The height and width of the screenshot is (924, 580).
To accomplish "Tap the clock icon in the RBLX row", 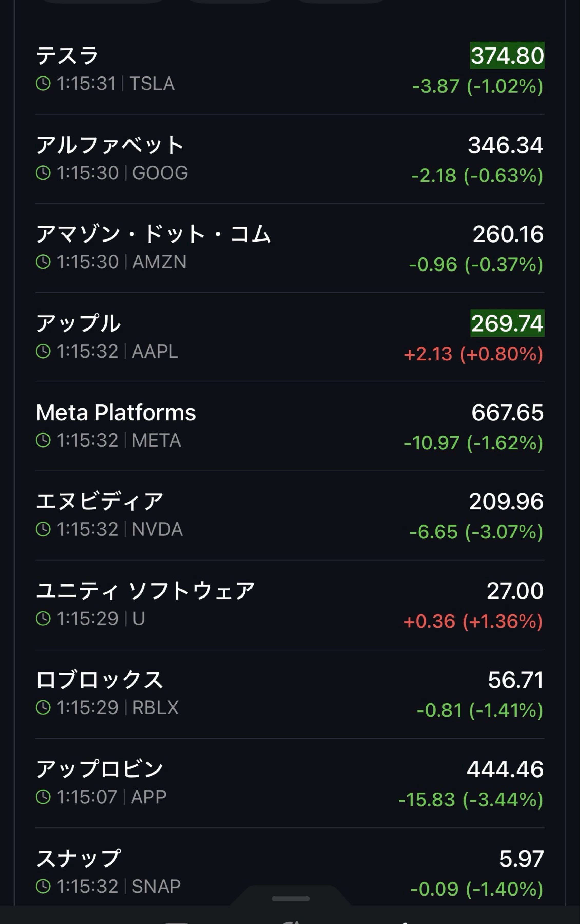I will pos(43,707).
